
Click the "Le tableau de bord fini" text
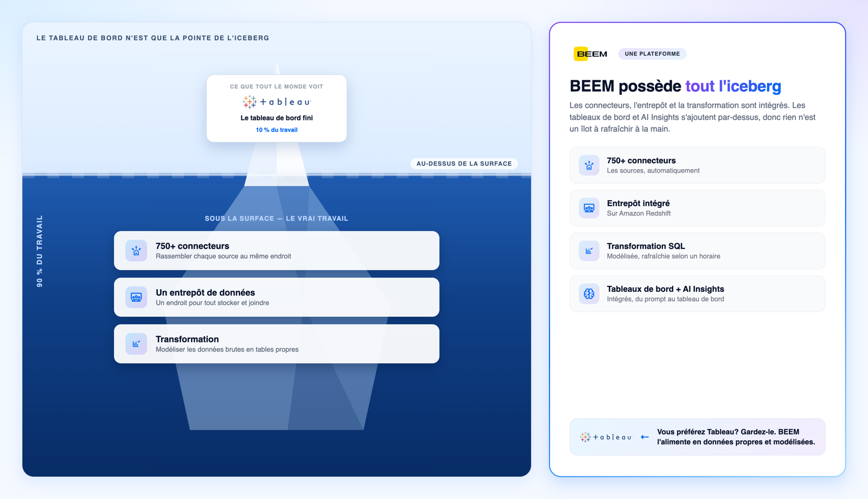(277, 118)
